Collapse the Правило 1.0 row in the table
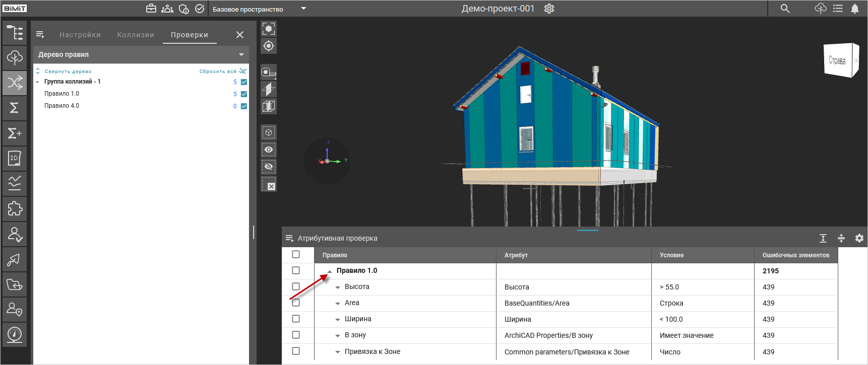868x365 pixels. click(x=330, y=271)
